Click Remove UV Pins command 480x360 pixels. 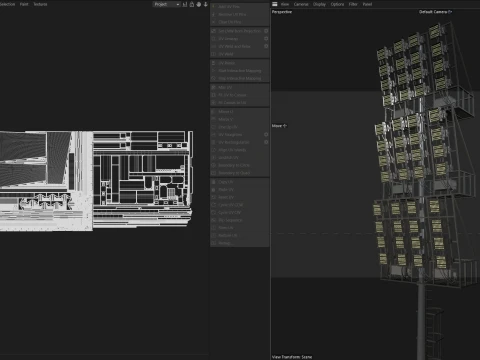[x=232, y=14]
